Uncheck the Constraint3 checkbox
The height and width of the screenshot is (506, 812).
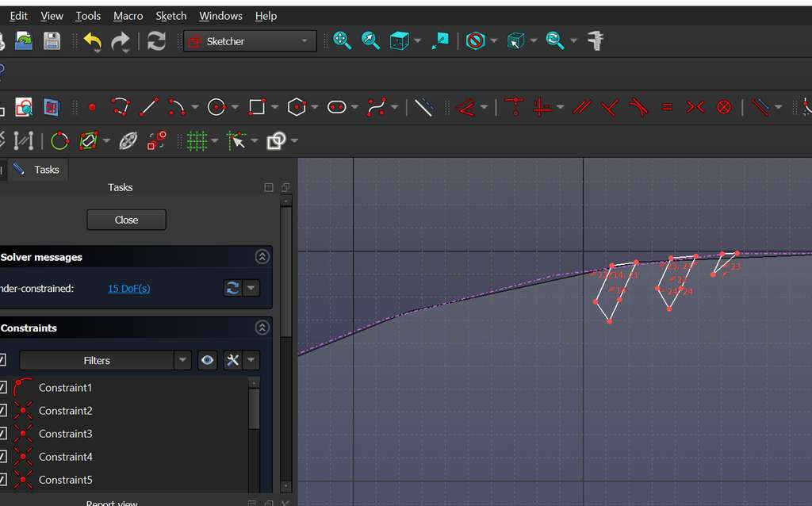pyautogui.click(x=3, y=434)
